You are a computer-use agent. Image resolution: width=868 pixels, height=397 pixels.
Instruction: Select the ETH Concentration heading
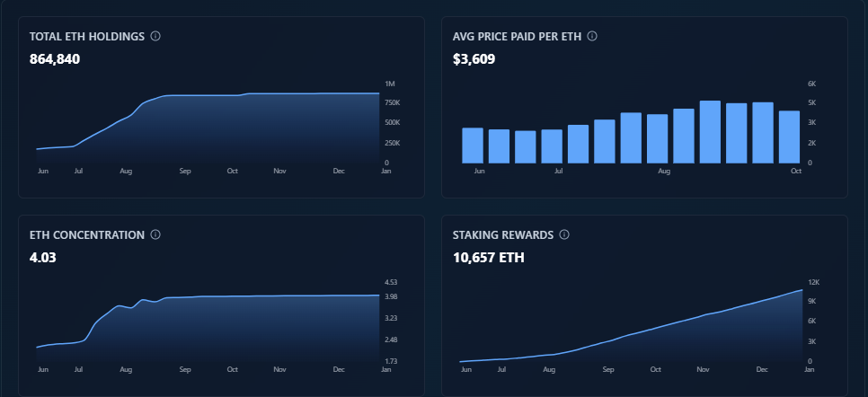(x=87, y=235)
